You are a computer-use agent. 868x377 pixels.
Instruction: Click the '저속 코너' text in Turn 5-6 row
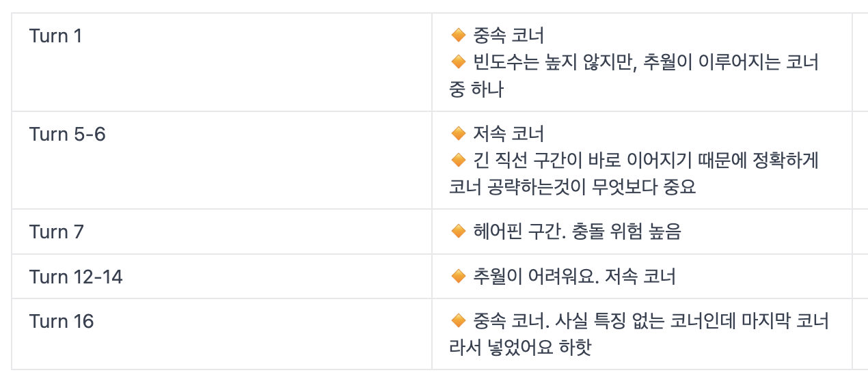pyautogui.click(x=508, y=134)
